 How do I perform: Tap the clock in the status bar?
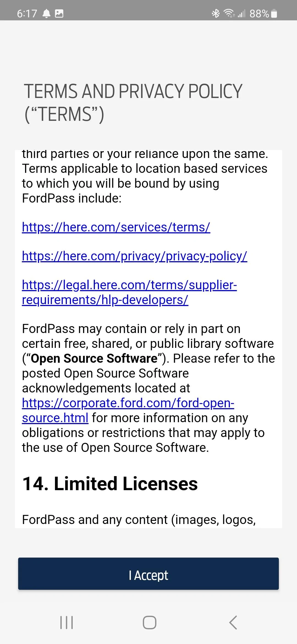coord(27,13)
